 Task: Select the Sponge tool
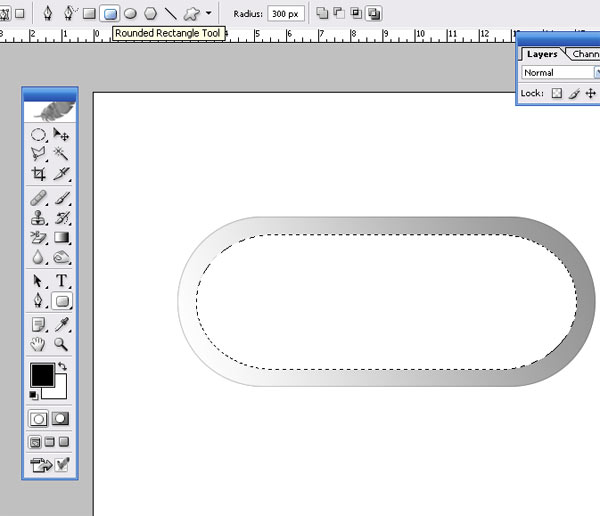[61, 257]
